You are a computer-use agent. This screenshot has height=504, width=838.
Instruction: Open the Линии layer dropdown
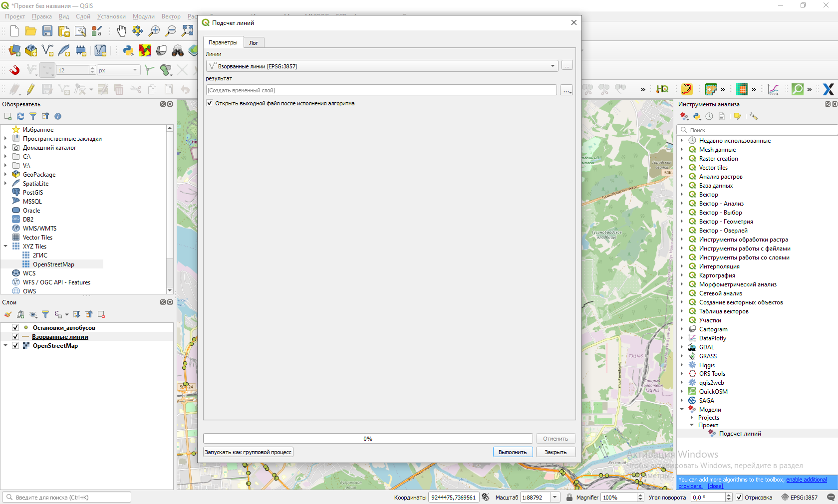[553, 66]
